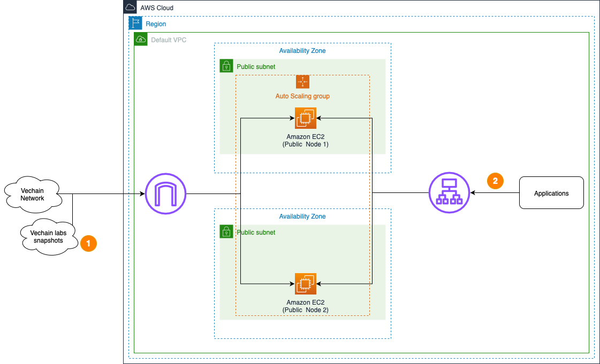Select the Region flag icon
The width and height of the screenshot is (600, 364).
tap(135, 24)
